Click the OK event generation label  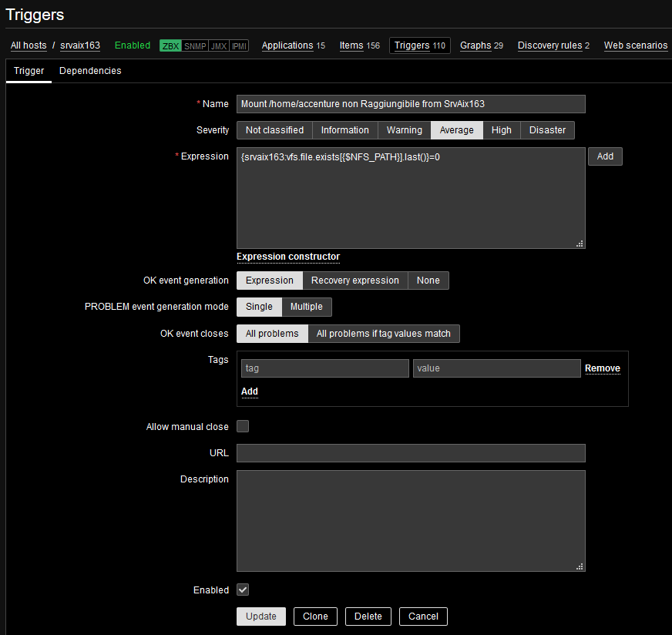click(186, 281)
